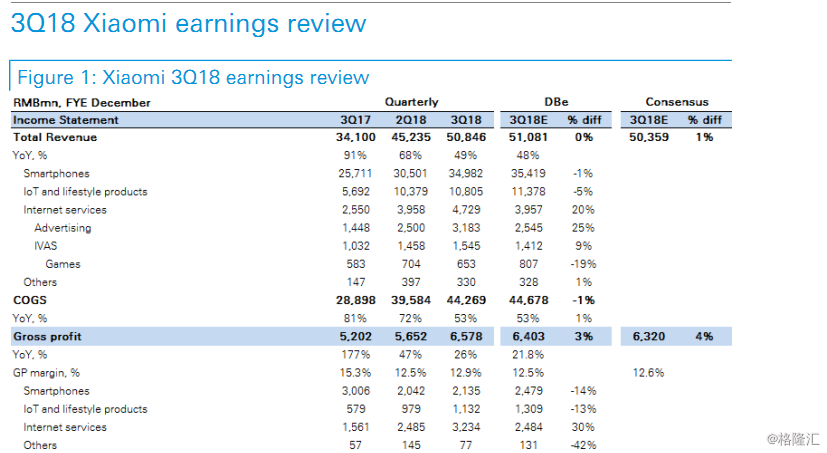Select the 'Figure 1: Xiaomi 3Q18 earnings review' heading

193,78
